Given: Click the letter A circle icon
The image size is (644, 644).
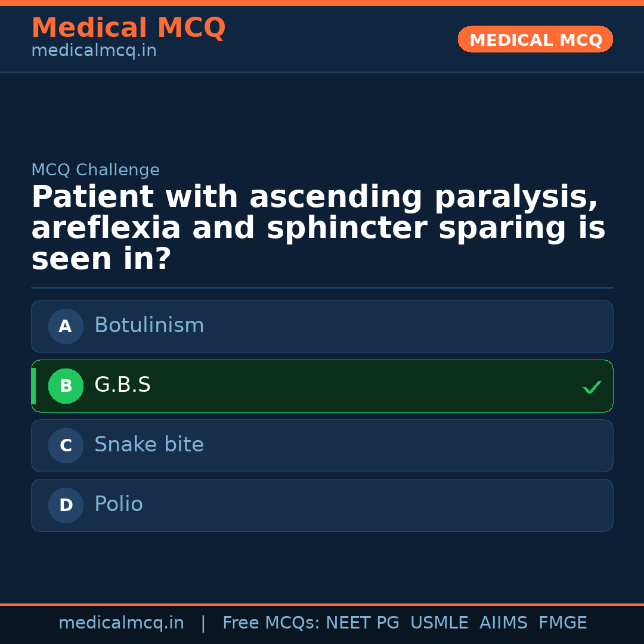Looking at the screenshot, I should point(66,326).
